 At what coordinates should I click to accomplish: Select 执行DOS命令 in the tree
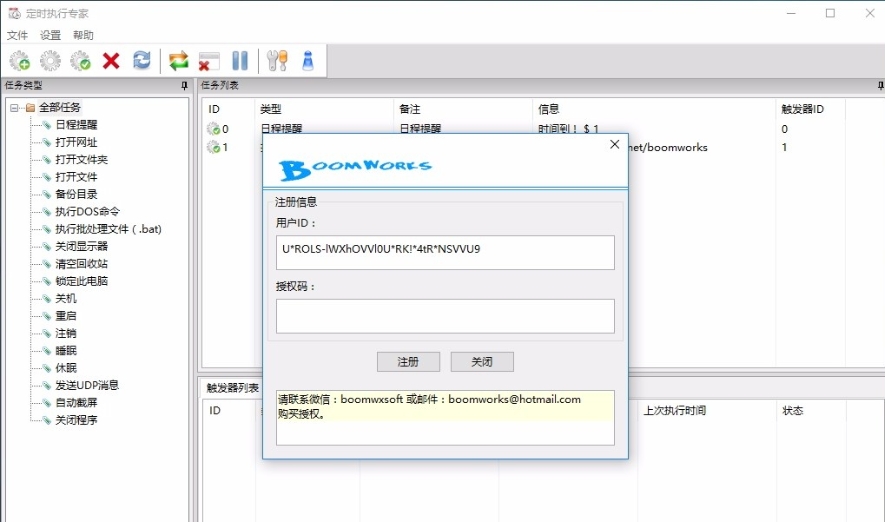click(x=87, y=212)
